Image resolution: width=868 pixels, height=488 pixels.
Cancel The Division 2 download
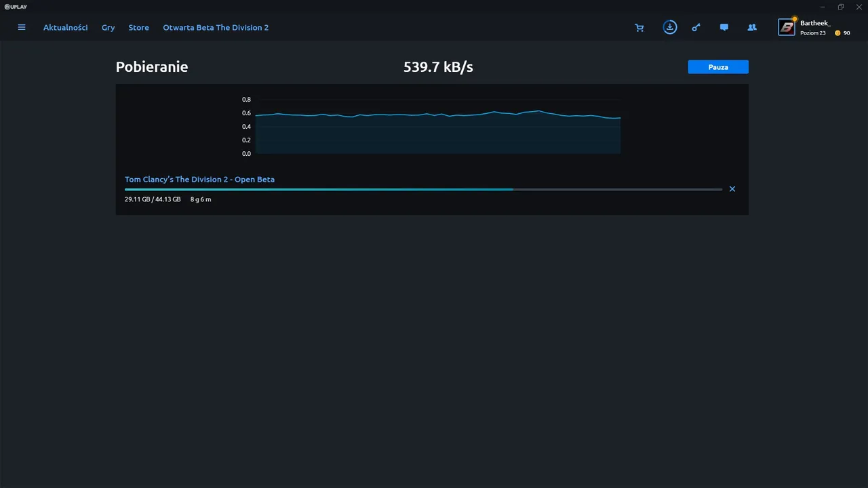click(x=732, y=189)
